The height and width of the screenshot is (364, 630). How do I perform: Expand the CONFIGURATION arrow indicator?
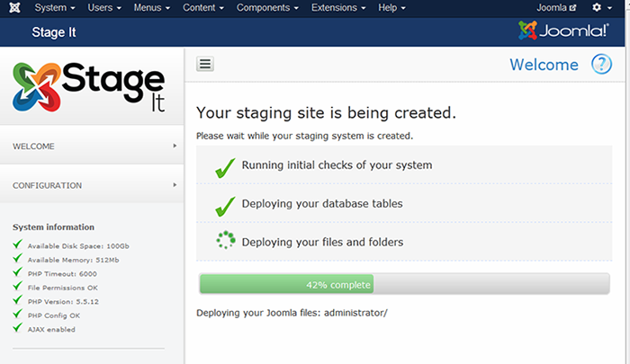point(175,185)
